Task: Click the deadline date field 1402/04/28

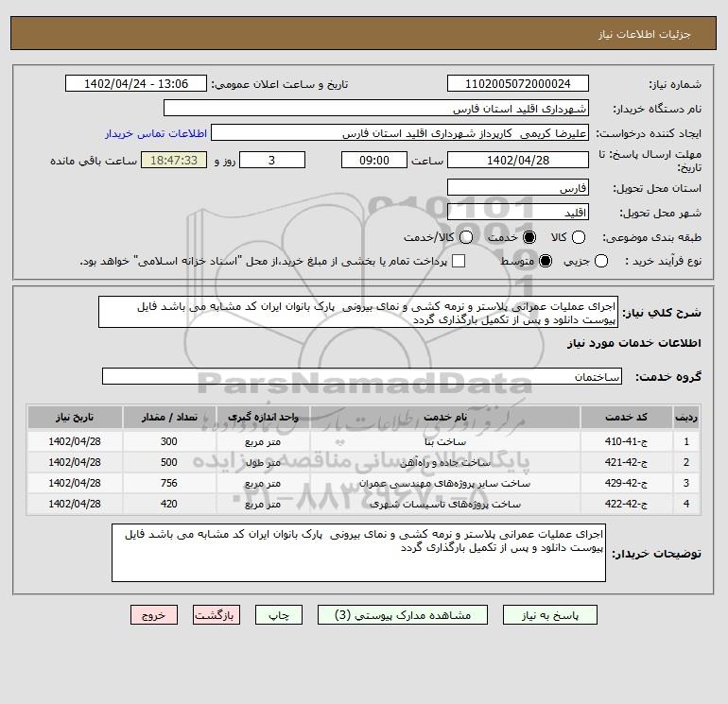Action: tap(518, 160)
